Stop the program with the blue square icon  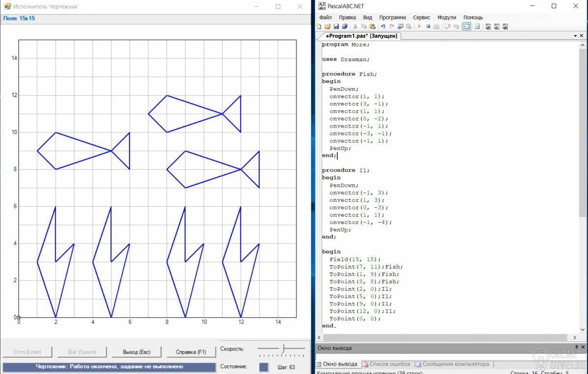428,26
